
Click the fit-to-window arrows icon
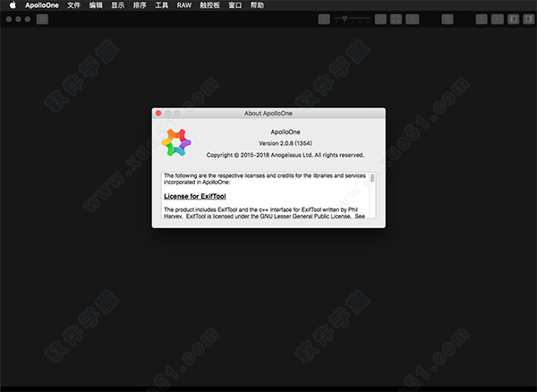click(396, 19)
